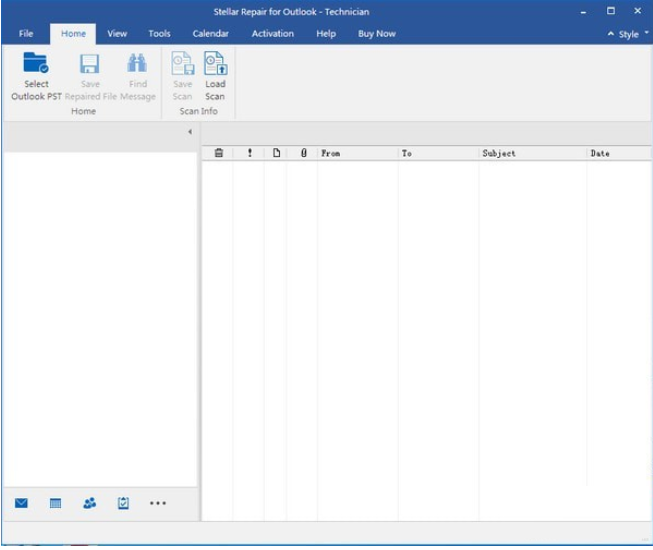Open the File menu
The width and height of the screenshot is (653, 550).
coord(26,33)
